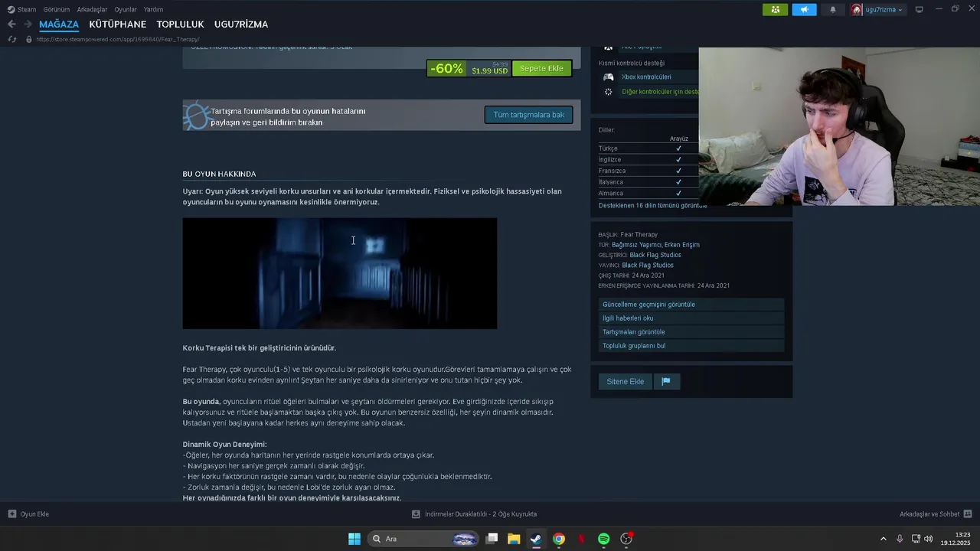Click the volume icon in system tray
This screenshot has width=980, height=551.
coord(929,539)
